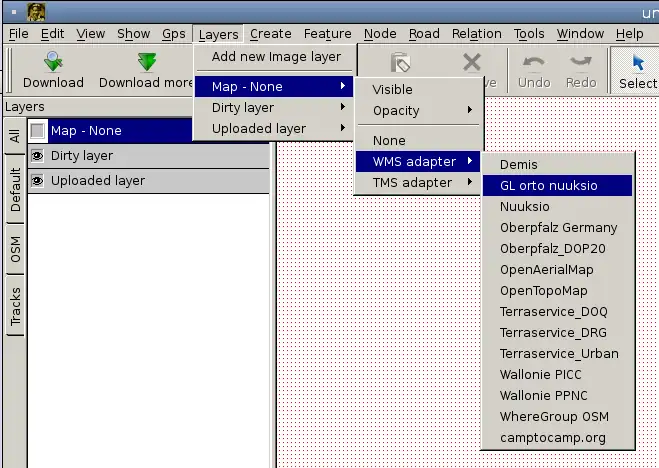Click the Download toolbar icon

(x=53, y=63)
